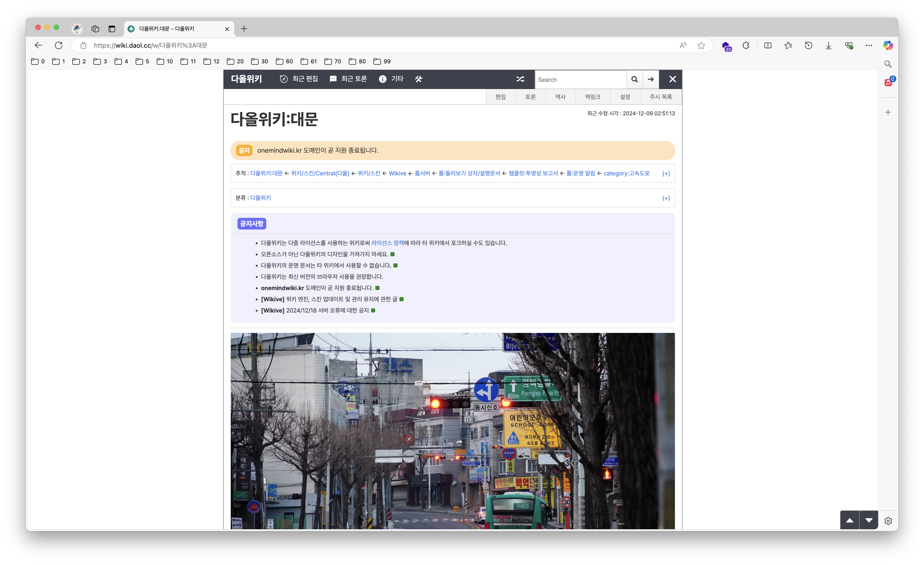Open the workspaces icon in tab bar
Screen dimensions: 924x565
click(95, 28)
